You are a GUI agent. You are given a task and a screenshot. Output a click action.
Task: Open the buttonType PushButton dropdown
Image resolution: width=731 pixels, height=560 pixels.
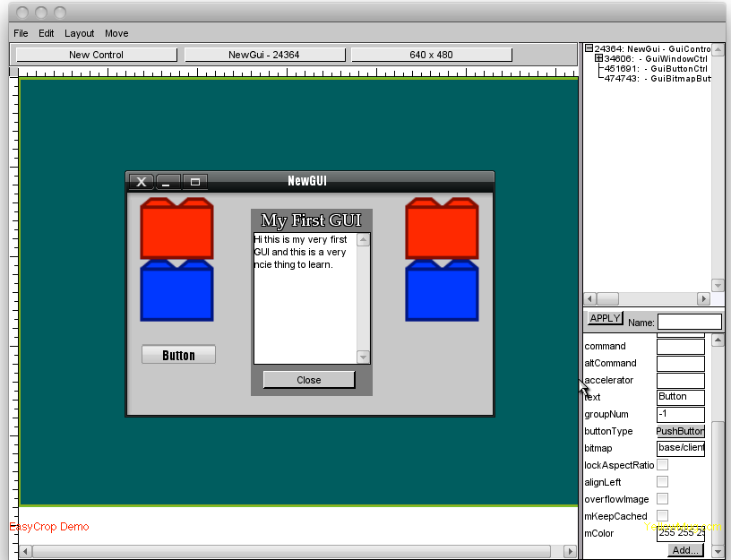(x=680, y=431)
